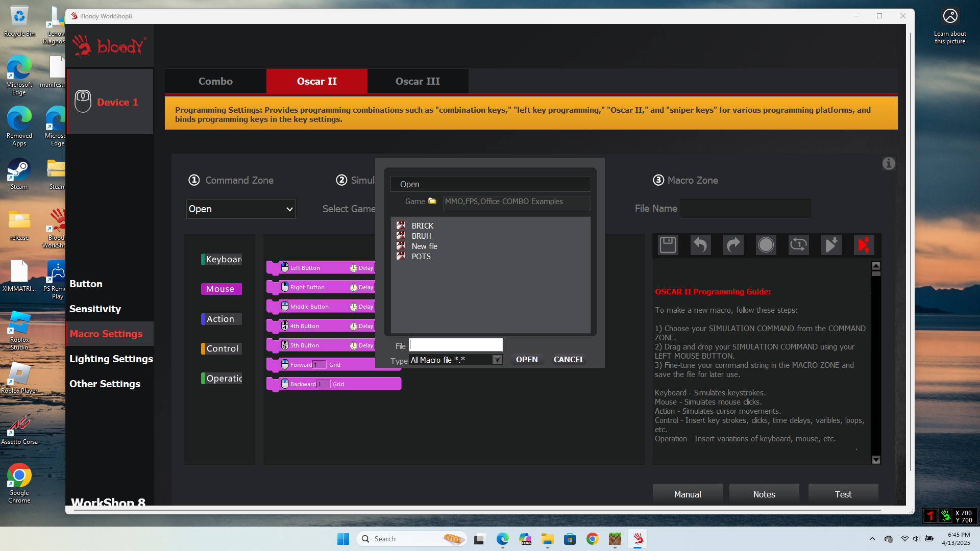Select the POTS macro file
980x551 pixels.
pyautogui.click(x=421, y=257)
